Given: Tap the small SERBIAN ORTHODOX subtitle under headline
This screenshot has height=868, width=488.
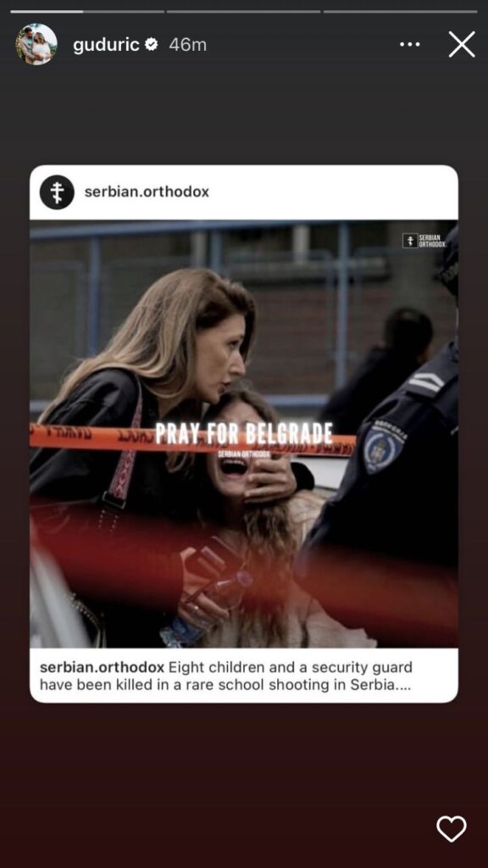Looking at the screenshot, I should click(x=244, y=454).
